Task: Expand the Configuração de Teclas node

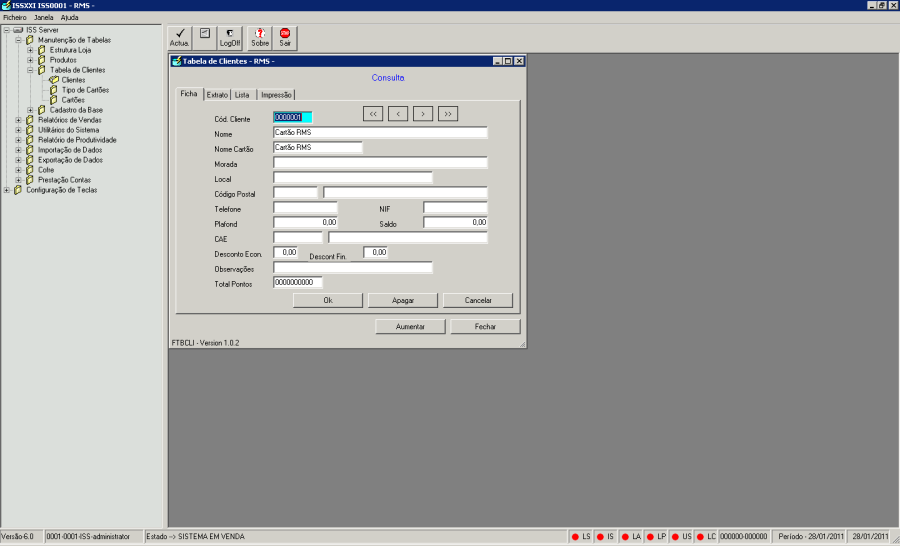Action: pos(6,190)
